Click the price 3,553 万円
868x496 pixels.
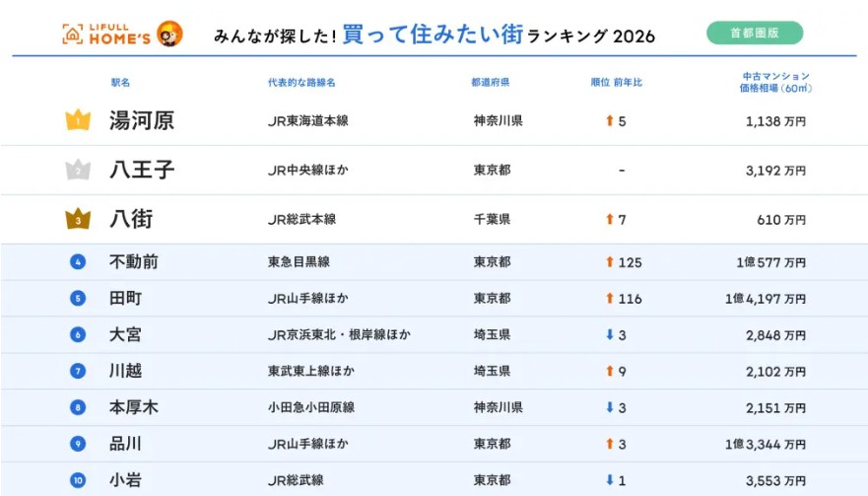775,481
